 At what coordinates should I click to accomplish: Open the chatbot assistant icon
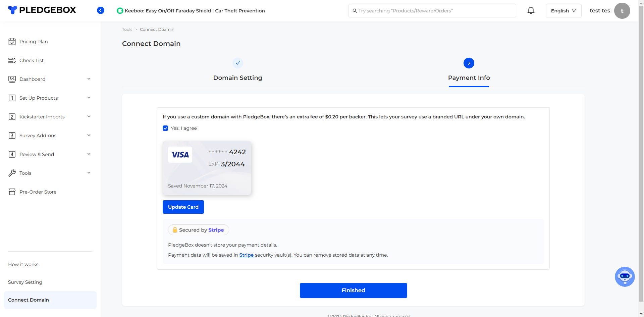pos(625,277)
